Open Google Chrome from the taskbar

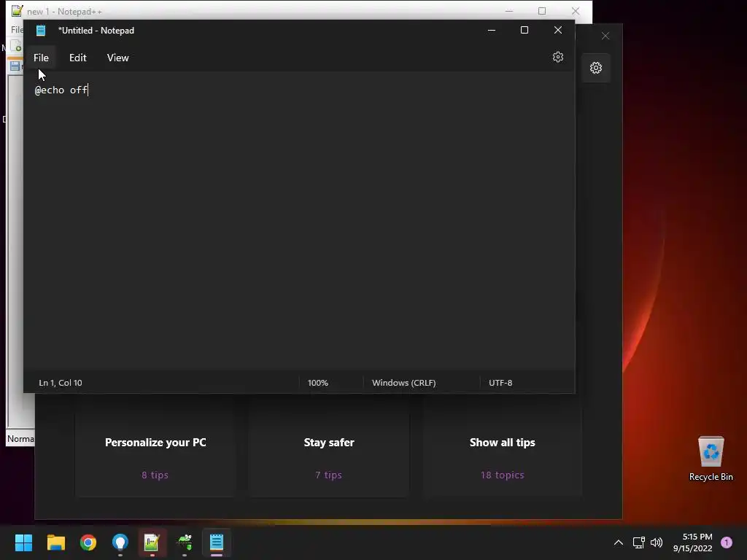88,542
